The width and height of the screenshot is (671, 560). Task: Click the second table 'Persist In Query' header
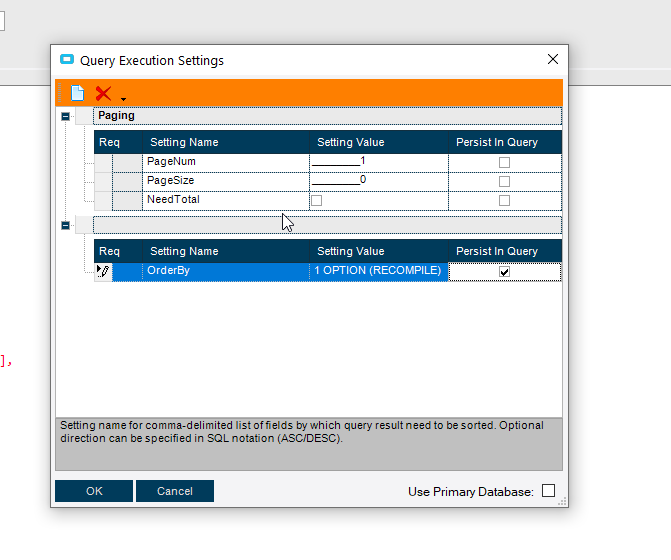tap(505, 251)
